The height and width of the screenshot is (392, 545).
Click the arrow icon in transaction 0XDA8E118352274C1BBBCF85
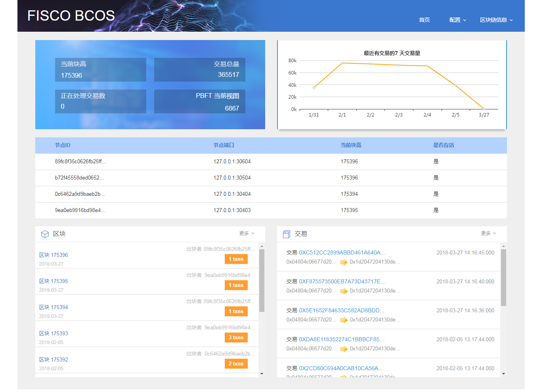pyautogui.click(x=344, y=349)
